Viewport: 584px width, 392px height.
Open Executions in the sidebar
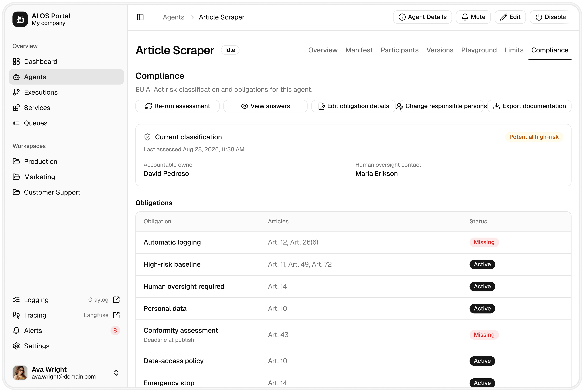(x=66, y=92)
